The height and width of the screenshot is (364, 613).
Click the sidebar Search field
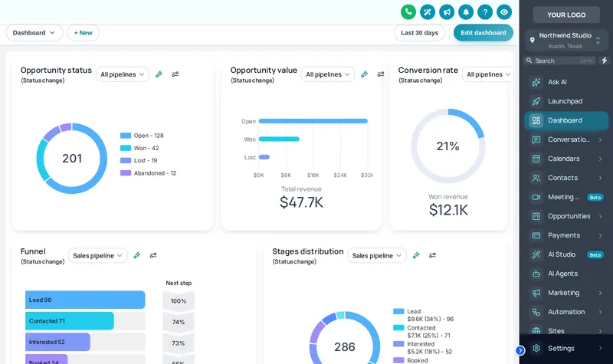pos(559,61)
